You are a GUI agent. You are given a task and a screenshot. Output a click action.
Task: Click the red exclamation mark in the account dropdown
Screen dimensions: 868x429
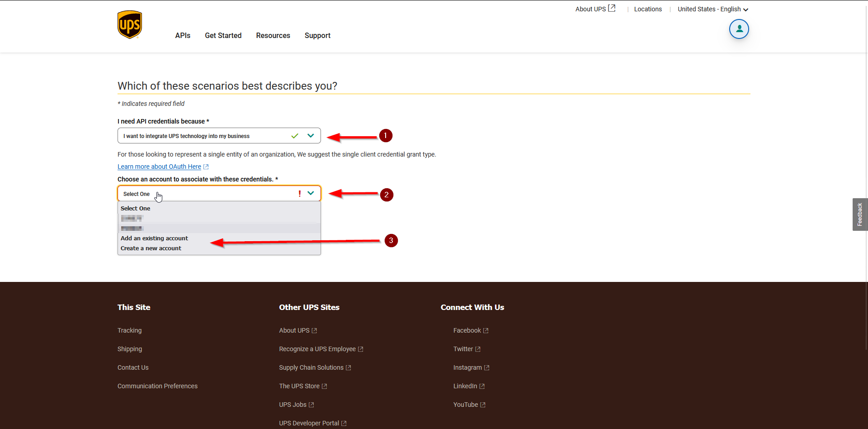300,194
